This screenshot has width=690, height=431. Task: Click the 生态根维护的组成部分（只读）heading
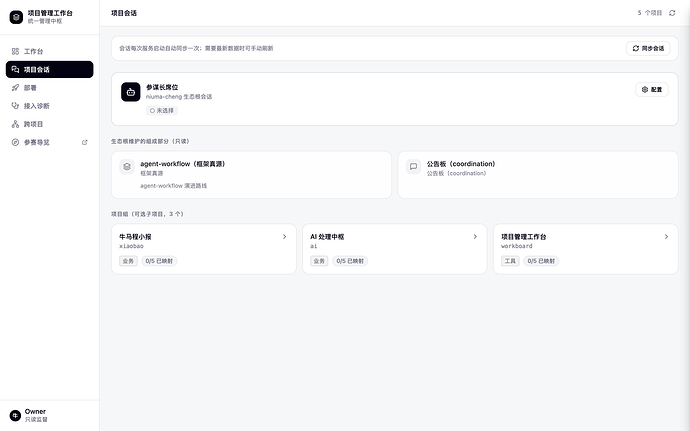(150, 141)
